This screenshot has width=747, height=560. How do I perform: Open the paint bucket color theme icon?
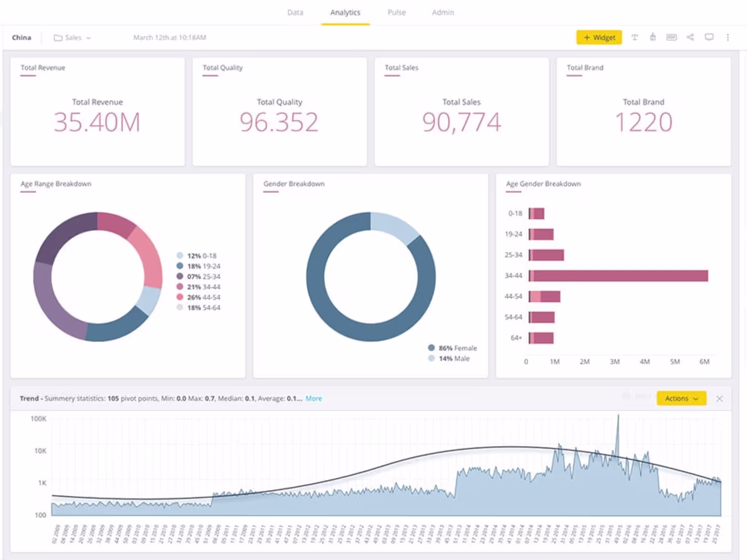click(x=652, y=37)
